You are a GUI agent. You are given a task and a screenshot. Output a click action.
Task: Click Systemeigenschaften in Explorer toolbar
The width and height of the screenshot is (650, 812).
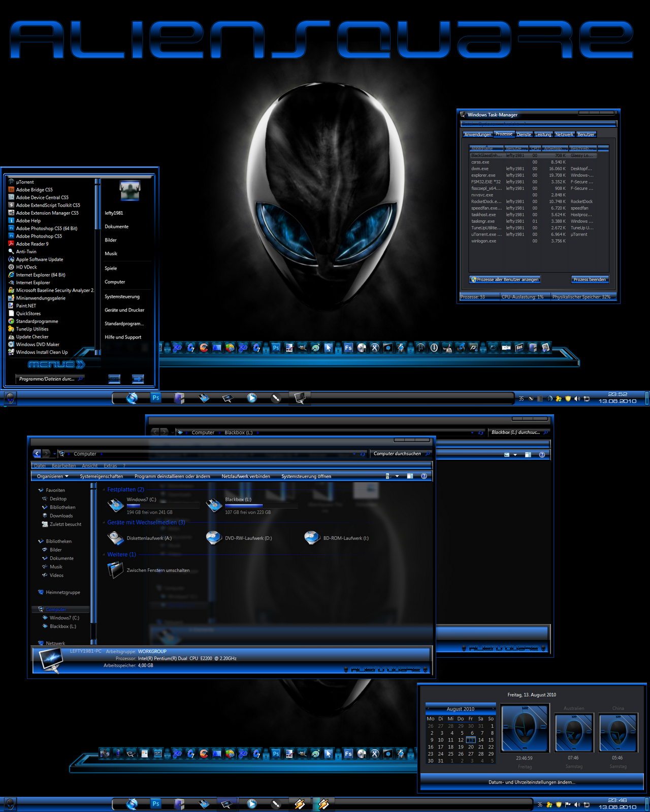coord(102,477)
